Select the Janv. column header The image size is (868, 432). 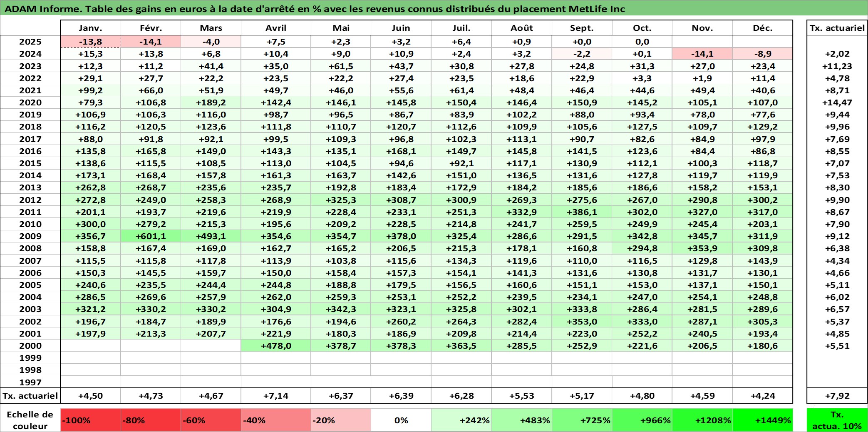(91, 28)
